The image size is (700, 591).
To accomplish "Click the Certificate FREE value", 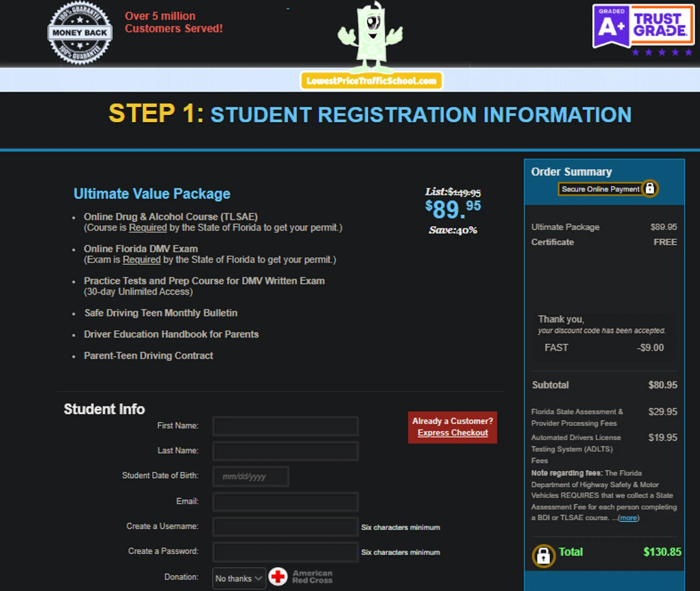I will [x=665, y=242].
